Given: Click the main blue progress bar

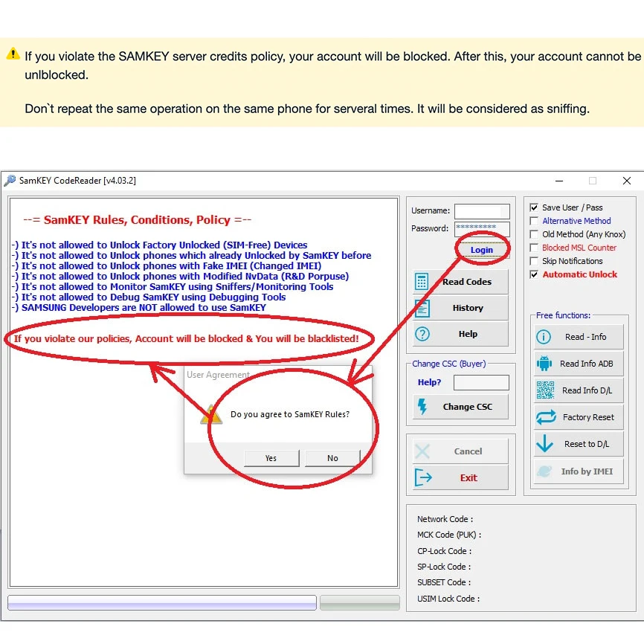Looking at the screenshot, I should click(162, 602).
